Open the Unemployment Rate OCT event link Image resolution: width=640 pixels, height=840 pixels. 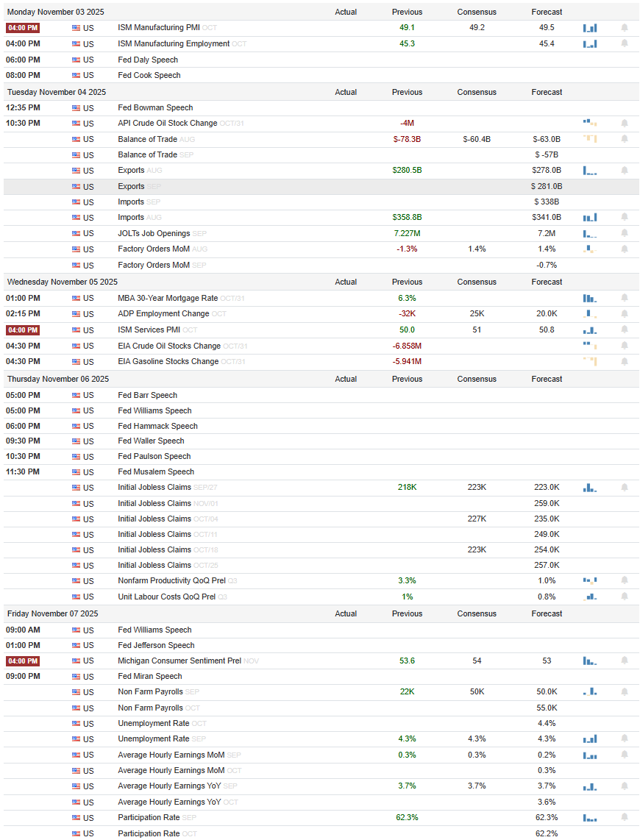click(163, 724)
